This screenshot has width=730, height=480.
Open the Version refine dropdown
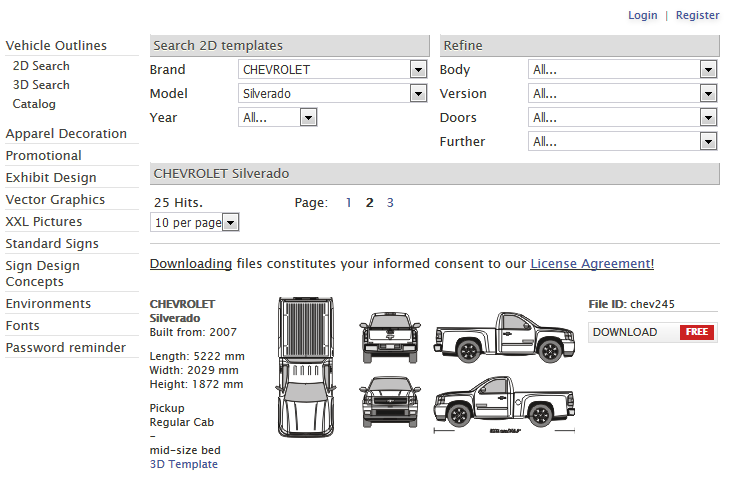tap(622, 94)
